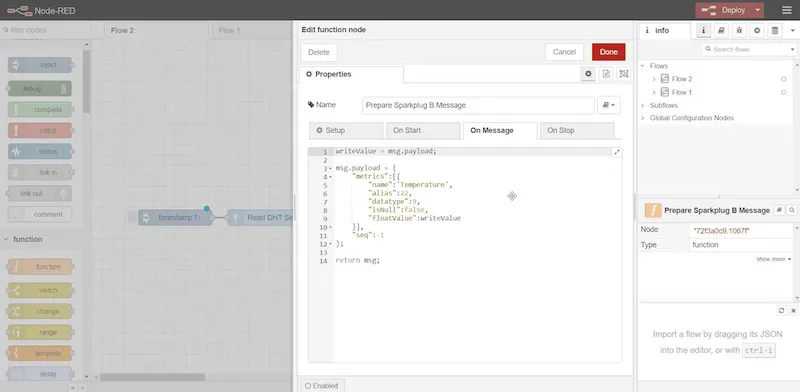
Task: Expand Flow 1 in info tree
Action: coord(654,92)
